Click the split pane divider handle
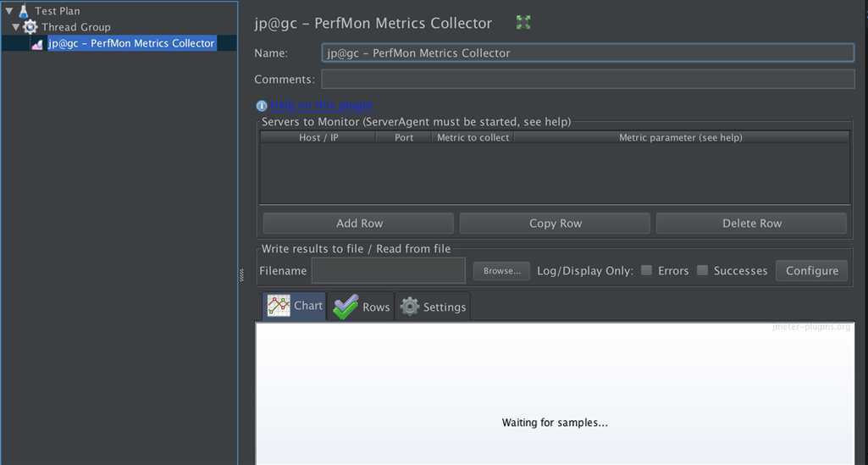 pyautogui.click(x=241, y=275)
